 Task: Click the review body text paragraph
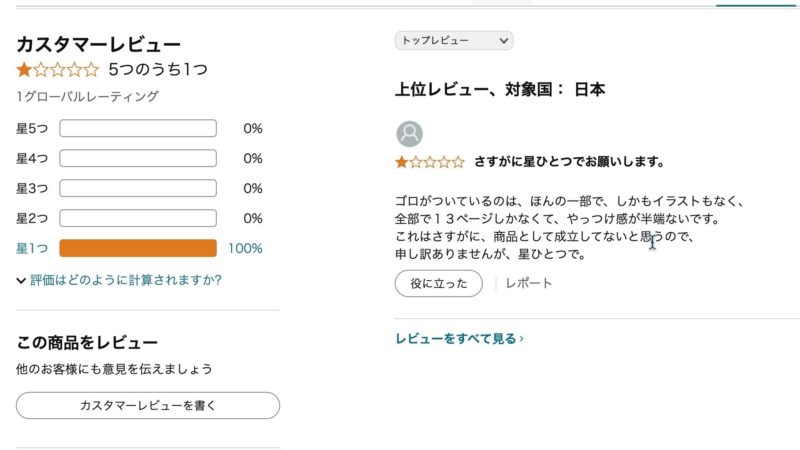[x=570, y=227]
